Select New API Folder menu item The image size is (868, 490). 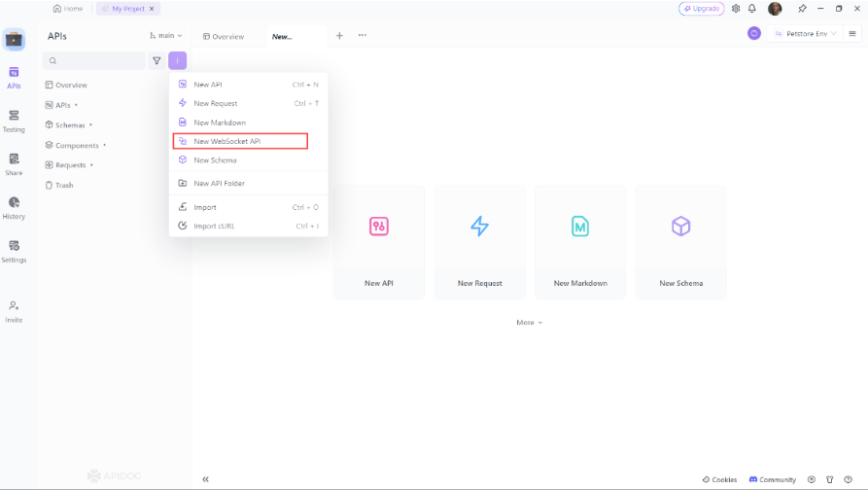click(x=248, y=184)
